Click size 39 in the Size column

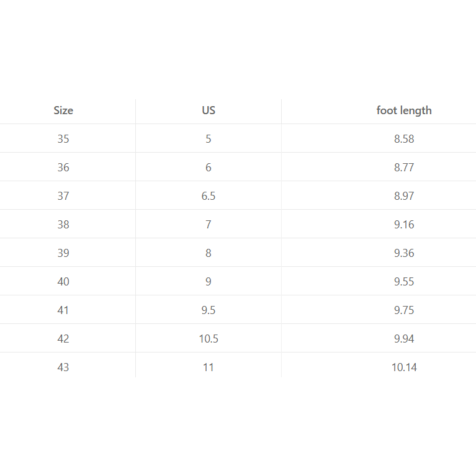(x=63, y=253)
